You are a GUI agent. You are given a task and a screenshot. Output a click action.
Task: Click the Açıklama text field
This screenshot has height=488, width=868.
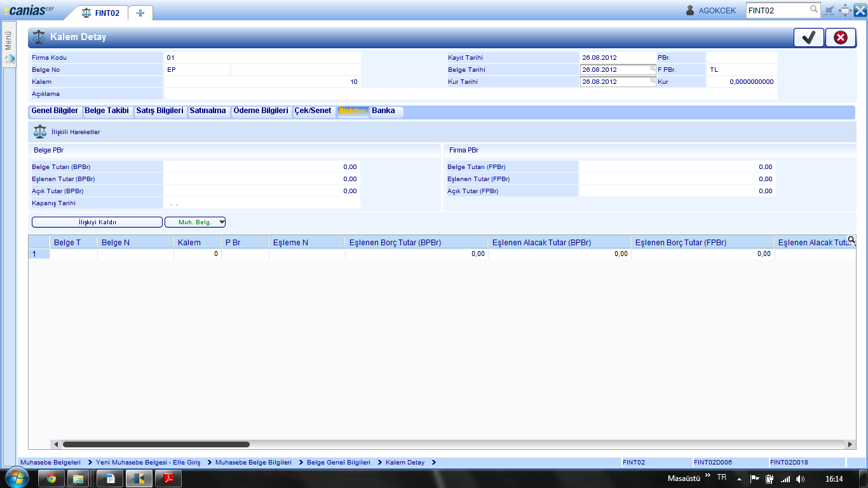coord(470,93)
